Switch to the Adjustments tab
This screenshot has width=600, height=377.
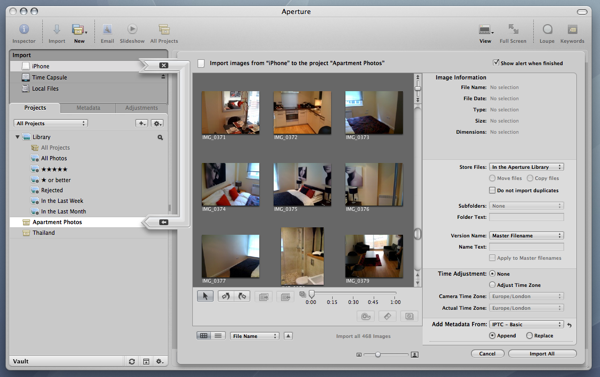tap(141, 108)
